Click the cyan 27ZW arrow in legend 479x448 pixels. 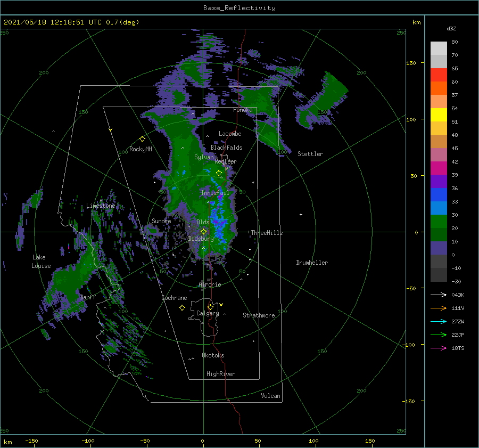pyautogui.click(x=439, y=321)
